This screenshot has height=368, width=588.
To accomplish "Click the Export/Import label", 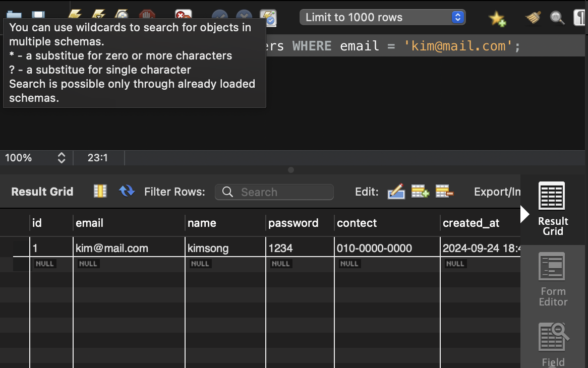I will 497,192.
